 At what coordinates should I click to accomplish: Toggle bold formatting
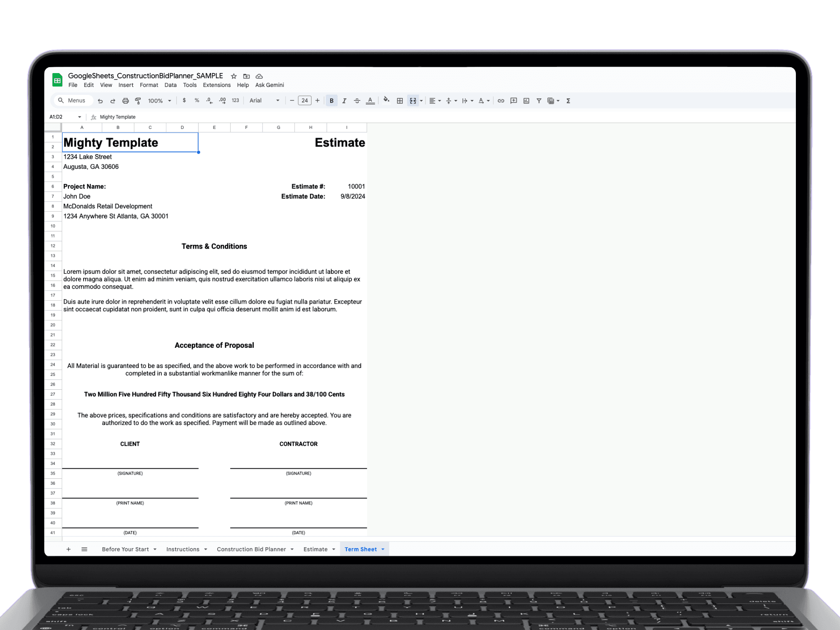point(331,101)
